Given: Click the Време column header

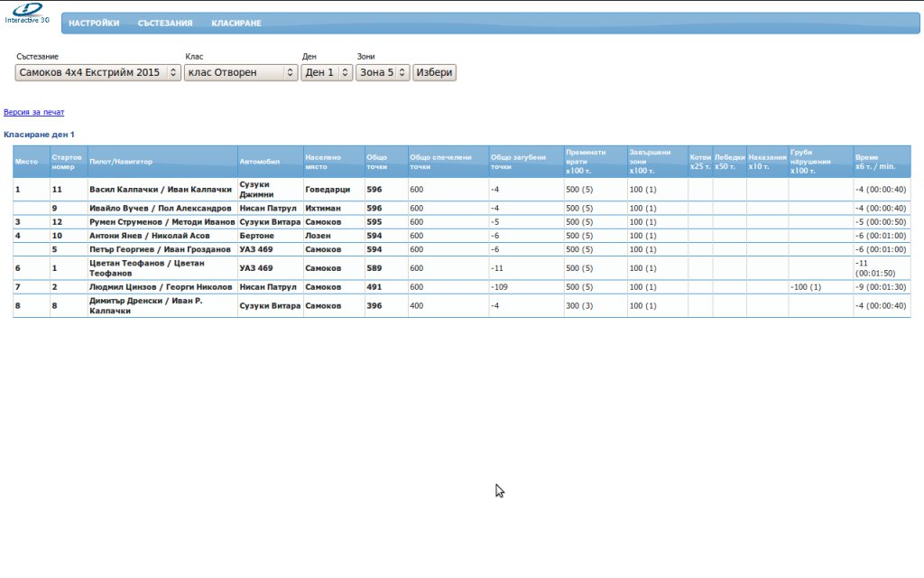Looking at the screenshot, I should tap(881, 162).
